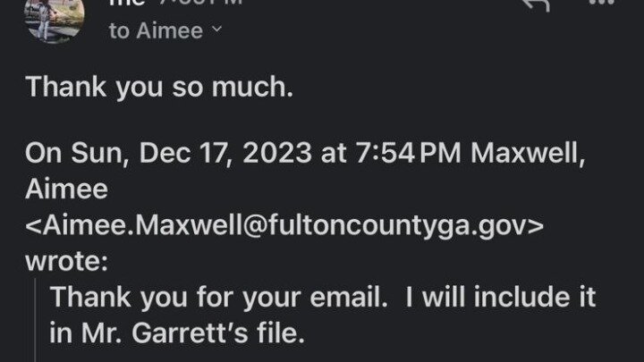The width and height of the screenshot is (644, 362).
Task: Expand recipient details chevron beside Aimee
Action: [216, 31]
